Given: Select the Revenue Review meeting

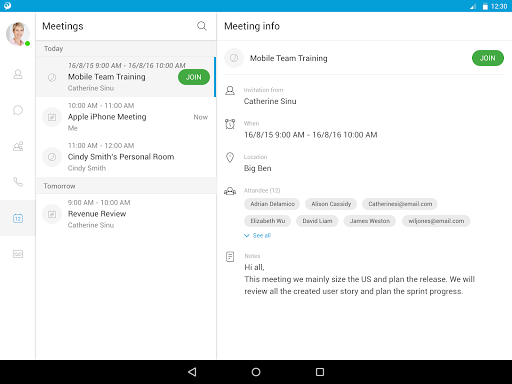Looking at the screenshot, I should pos(126,214).
